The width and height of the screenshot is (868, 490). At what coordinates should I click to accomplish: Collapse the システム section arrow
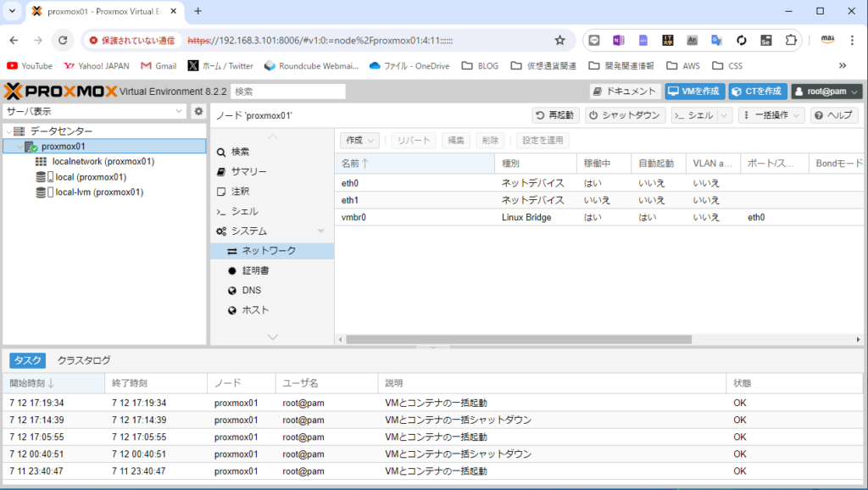point(320,231)
